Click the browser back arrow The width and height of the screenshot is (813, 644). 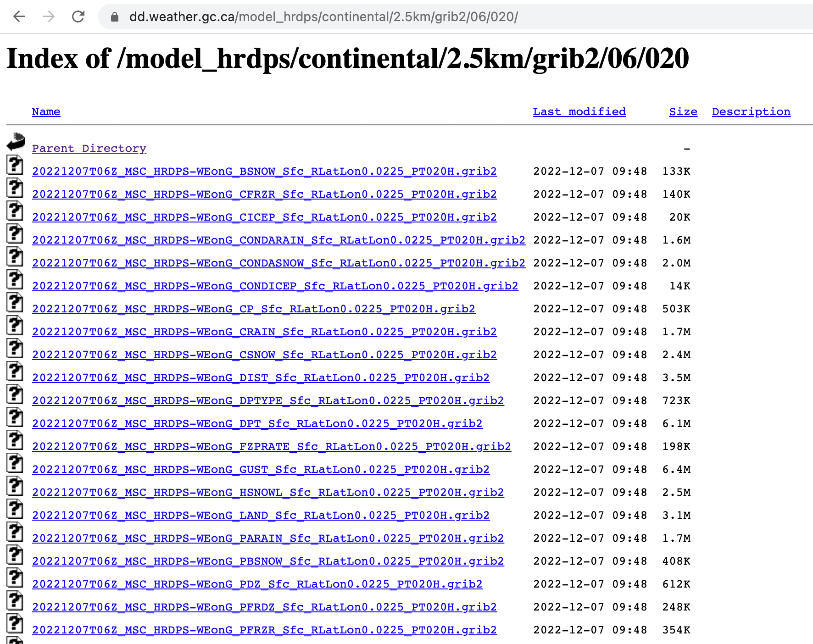[x=19, y=17]
